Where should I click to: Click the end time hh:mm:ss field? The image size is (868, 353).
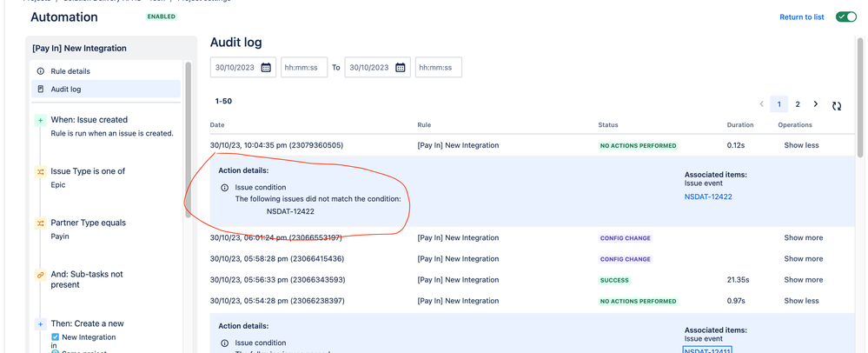tap(439, 68)
